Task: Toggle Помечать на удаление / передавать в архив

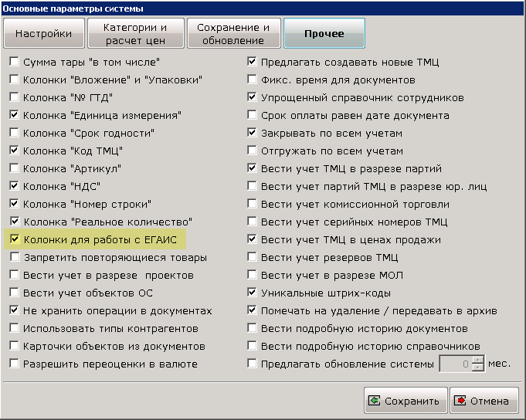Action: (x=252, y=310)
